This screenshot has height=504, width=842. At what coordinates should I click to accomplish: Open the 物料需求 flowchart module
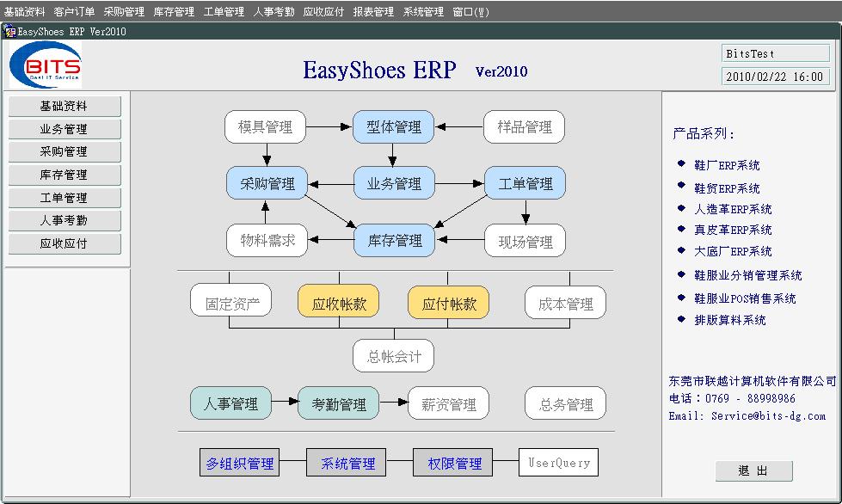pyautogui.click(x=267, y=241)
